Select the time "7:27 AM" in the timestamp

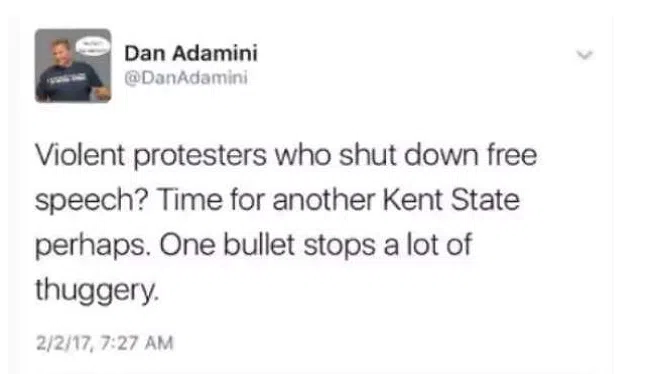click(137, 343)
